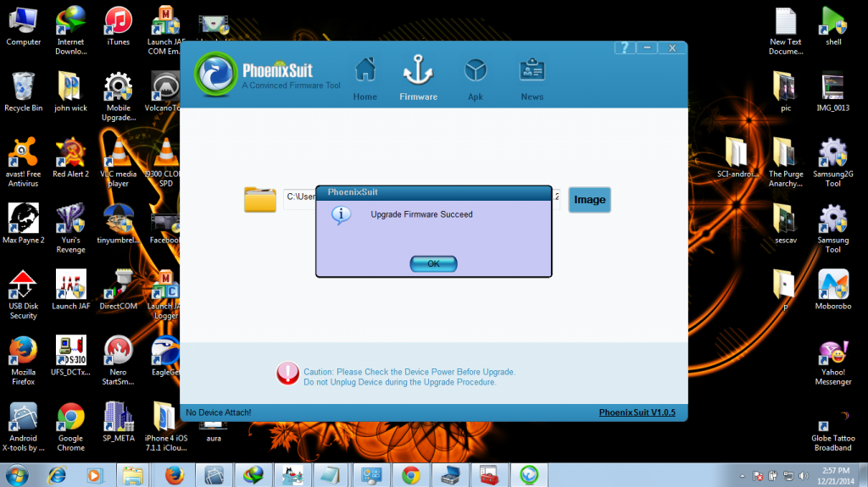The image size is (868, 487).
Task: Open the Moborobo desktop shortcut
Action: 832,290
